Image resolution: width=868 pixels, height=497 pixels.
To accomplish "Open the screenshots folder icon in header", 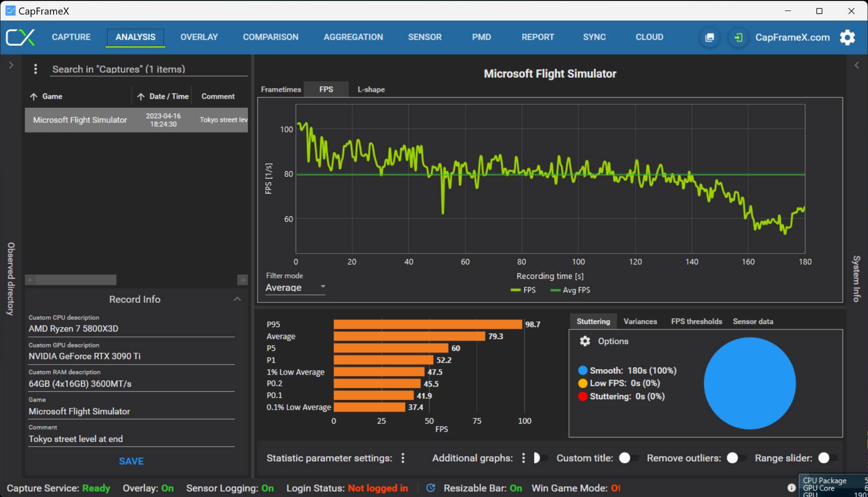I will (710, 37).
